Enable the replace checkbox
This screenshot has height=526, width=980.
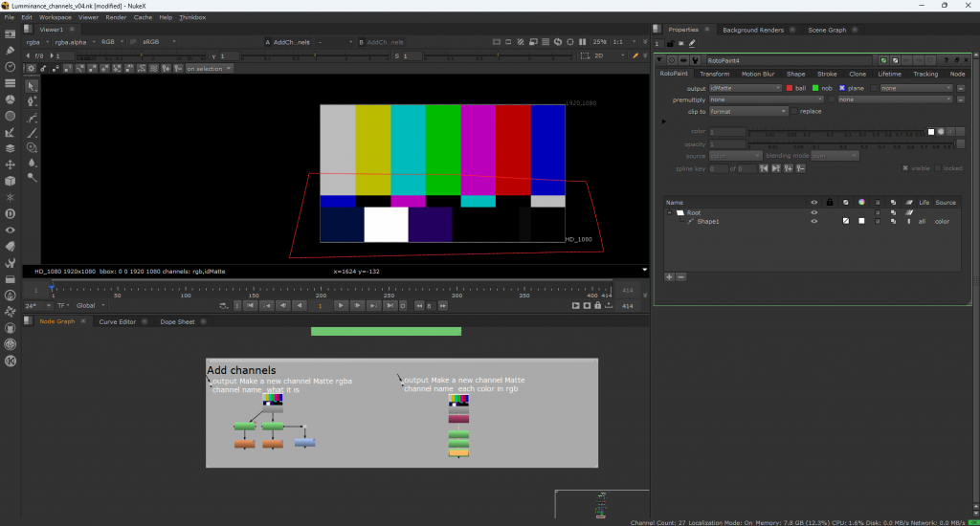tap(794, 111)
